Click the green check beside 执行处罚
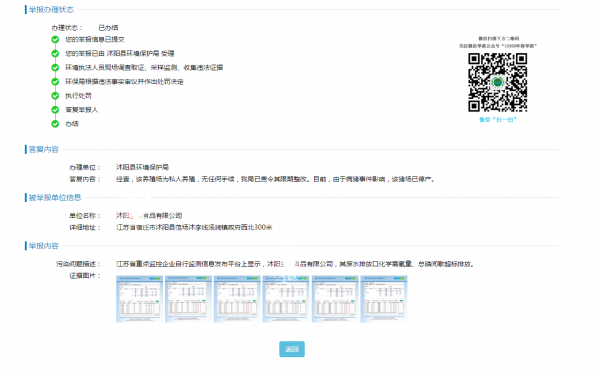The image size is (600, 375). (55, 96)
